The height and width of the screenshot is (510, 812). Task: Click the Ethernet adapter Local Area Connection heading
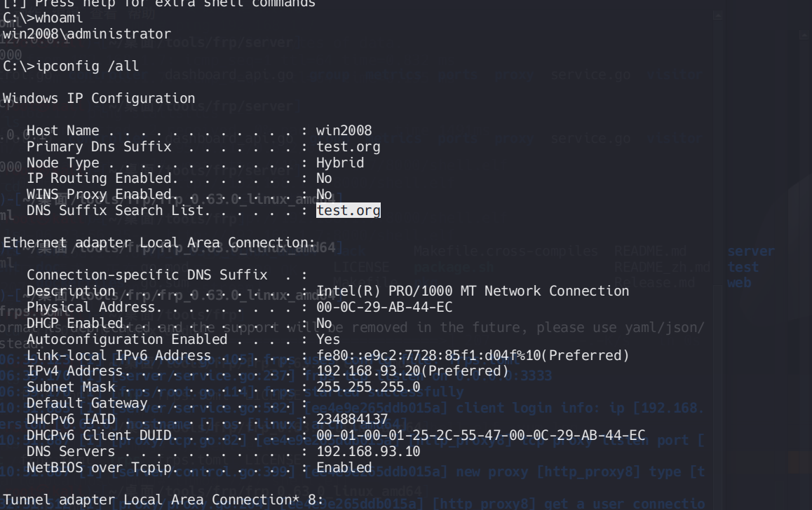(x=159, y=242)
